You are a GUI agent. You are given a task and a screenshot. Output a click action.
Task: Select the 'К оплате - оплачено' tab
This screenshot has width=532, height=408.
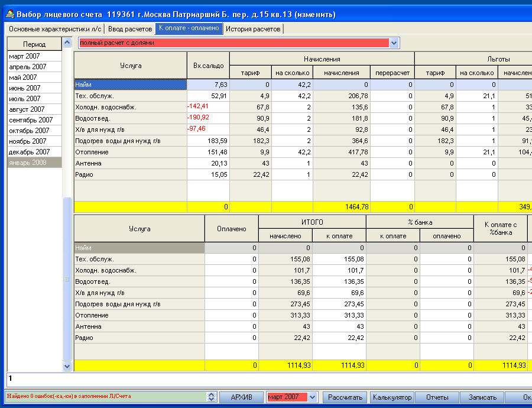point(189,28)
